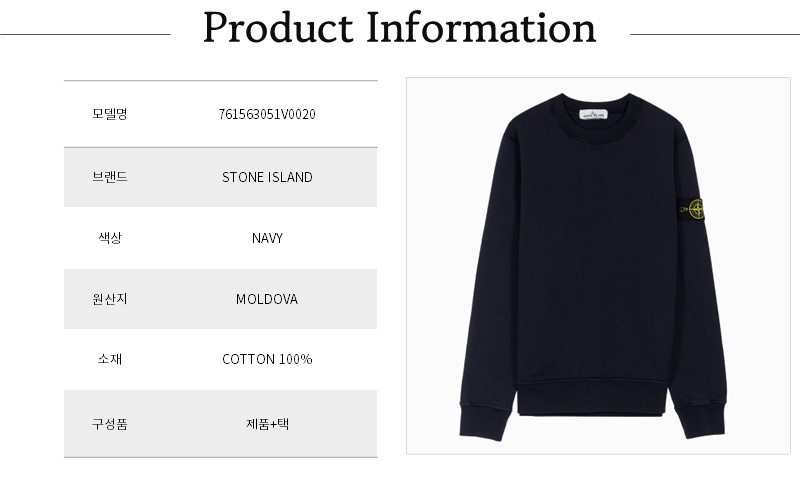This screenshot has width=800, height=491.
Task: Select the model number 761563051V0020
Action: tap(267, 114)
